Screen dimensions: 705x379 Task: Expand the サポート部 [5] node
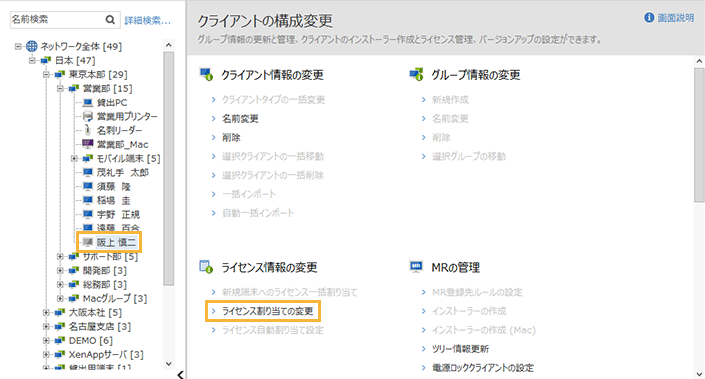point(60,256)
